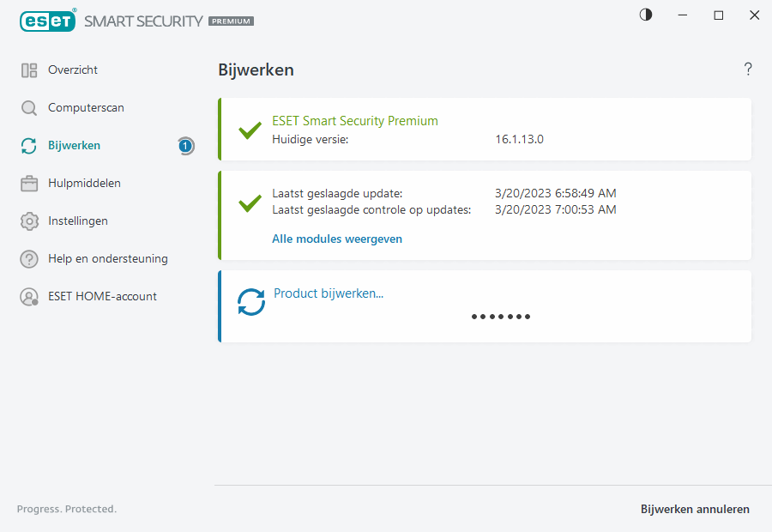This screenshot has width=772, height=532.
Task: Click the spinning Product bijwerken update icon
Action: tap(251, 302)
